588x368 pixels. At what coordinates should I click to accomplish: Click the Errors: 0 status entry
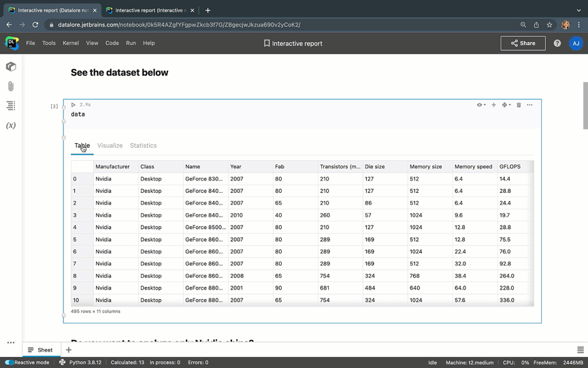click(x=198, y=363)
